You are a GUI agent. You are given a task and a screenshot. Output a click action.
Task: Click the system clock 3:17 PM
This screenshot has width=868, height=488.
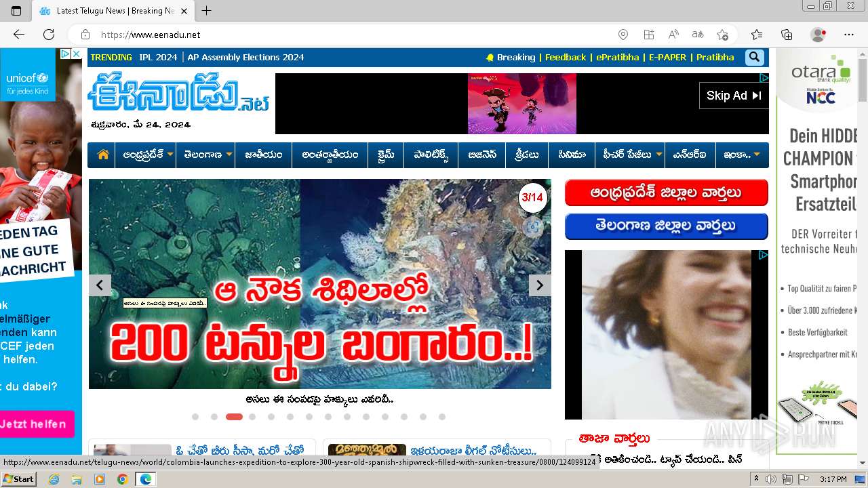tap(833, 479)
